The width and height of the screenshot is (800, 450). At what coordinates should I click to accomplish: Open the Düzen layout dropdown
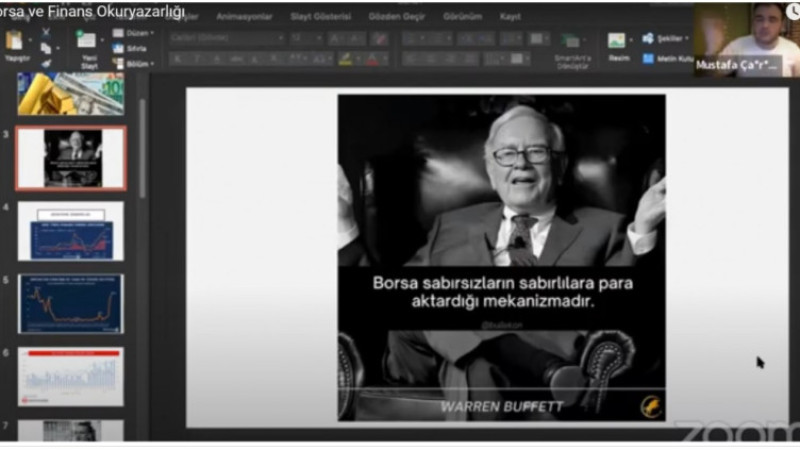click(134, 33)
